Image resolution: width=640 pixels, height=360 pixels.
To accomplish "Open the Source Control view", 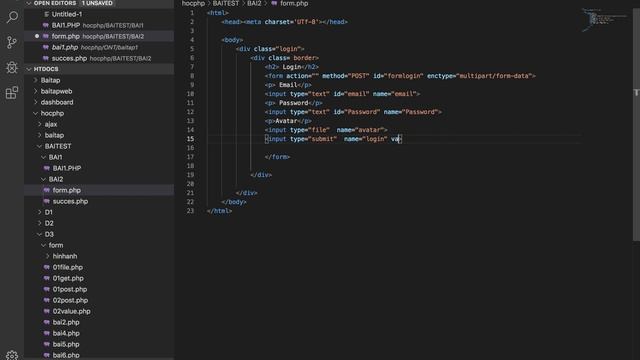I will click(12, 42).
